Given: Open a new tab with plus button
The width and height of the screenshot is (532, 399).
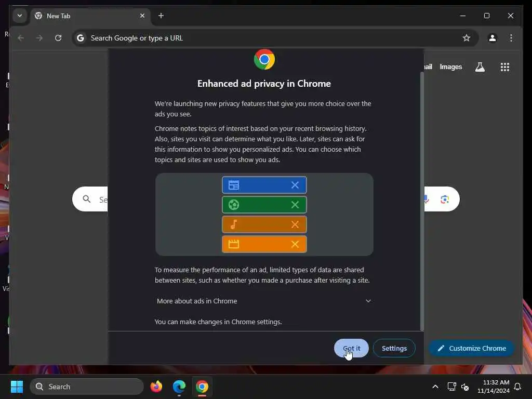Looking at the screenshot, I should [x=161, y=16].
